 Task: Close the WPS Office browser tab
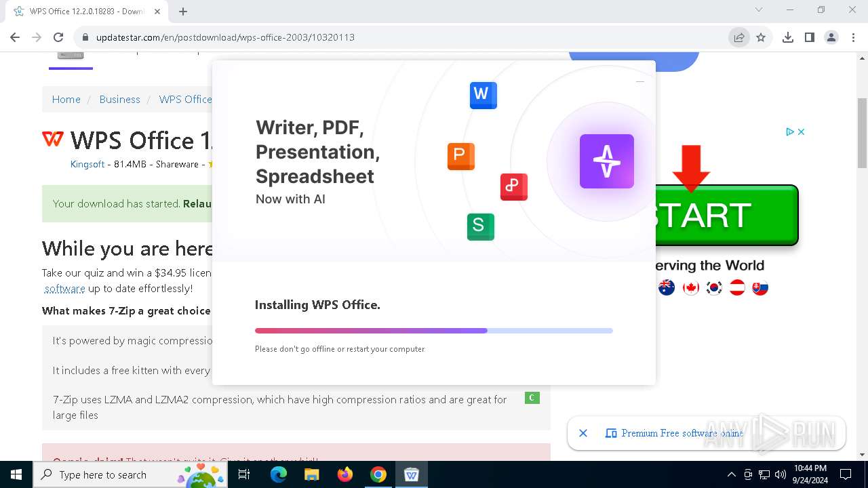(157, 11)
